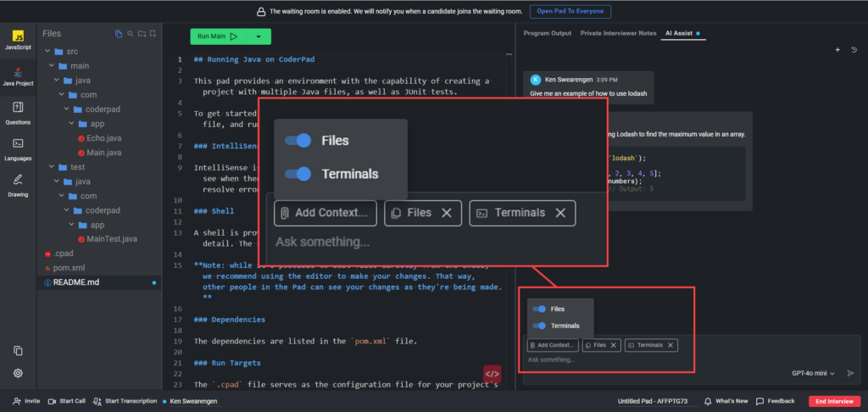This screenshot has height=412, width=868.
Task: Switch to Private Interviewer Notes tab
Action: [x=618, y=33]
